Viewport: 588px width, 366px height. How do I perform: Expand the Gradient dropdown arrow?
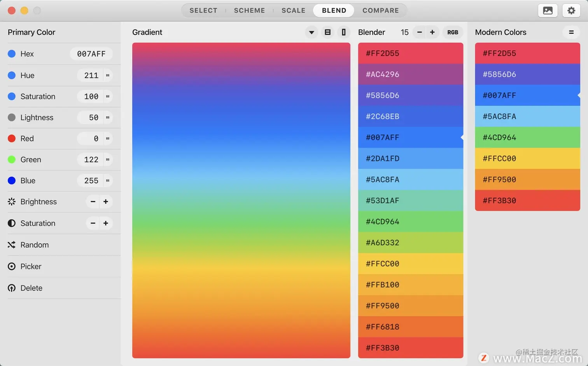(x=311, y=32)
